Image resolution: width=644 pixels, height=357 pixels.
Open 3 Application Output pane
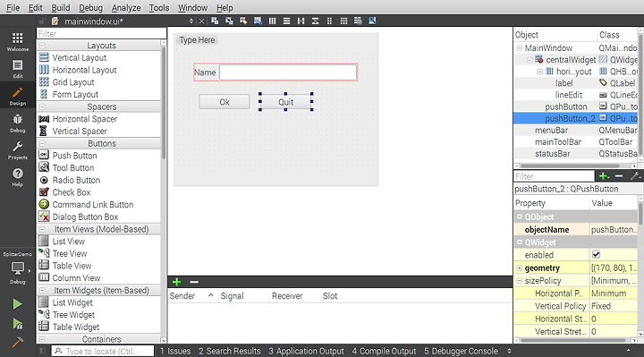click(x=307, y=351)
